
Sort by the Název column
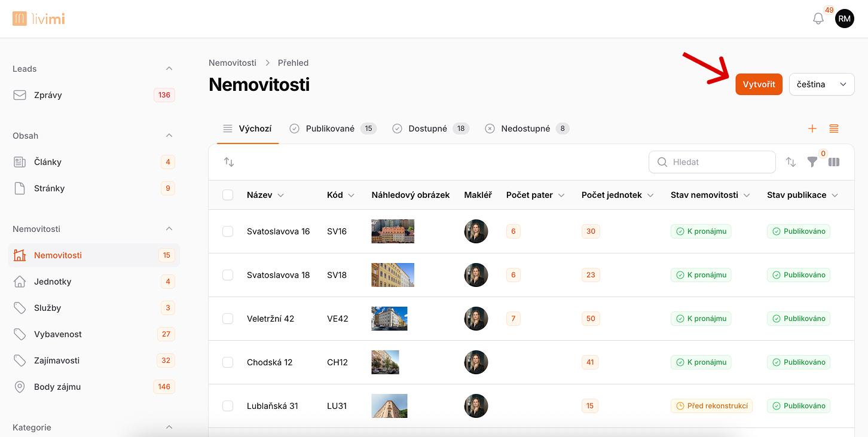pyautogui.click(x=265, y=195)
